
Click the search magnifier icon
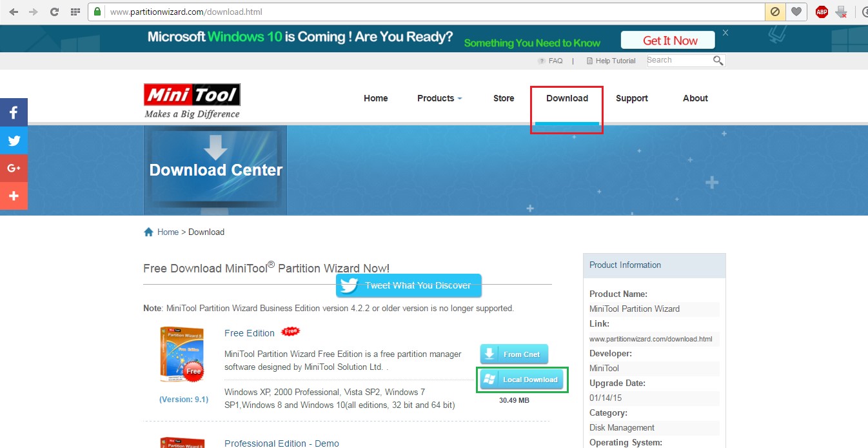click(x=718, y=59)
